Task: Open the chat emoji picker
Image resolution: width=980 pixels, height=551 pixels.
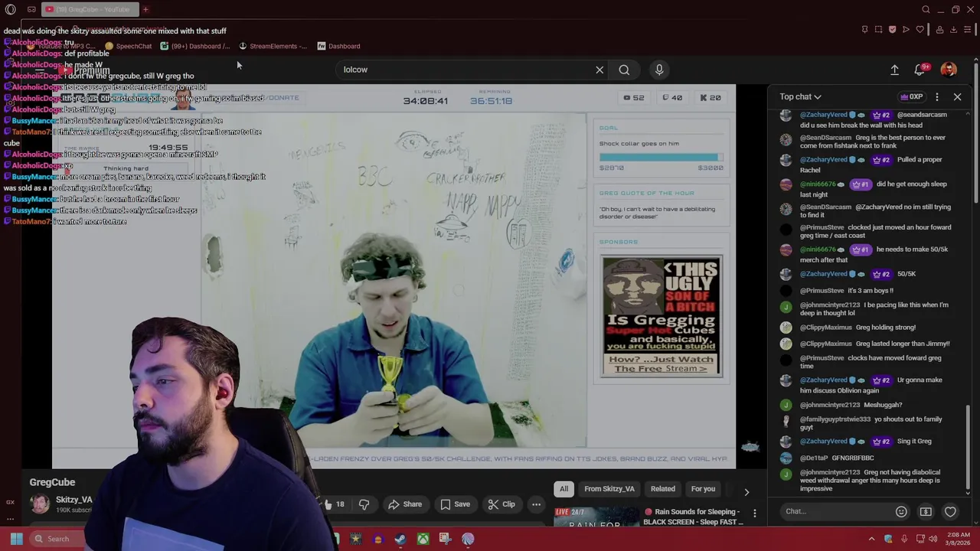Action: coord(901,511)
